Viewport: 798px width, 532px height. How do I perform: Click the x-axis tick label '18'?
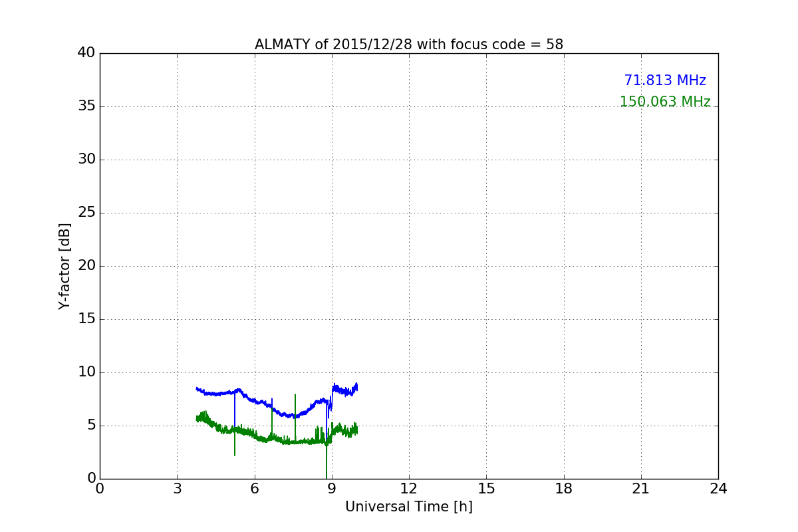pos(564,489)
